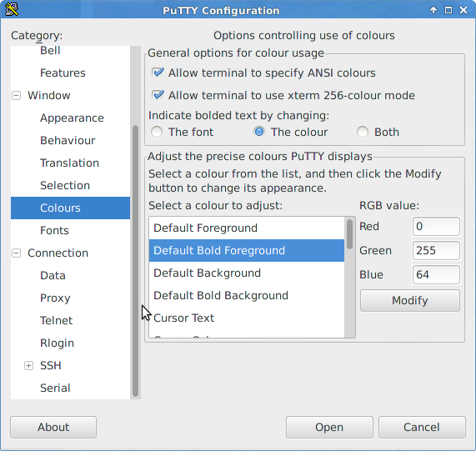The width and height of the screenshot is (476, 451).
Task: Open the Translation category
Action: (x=69, y=163)
